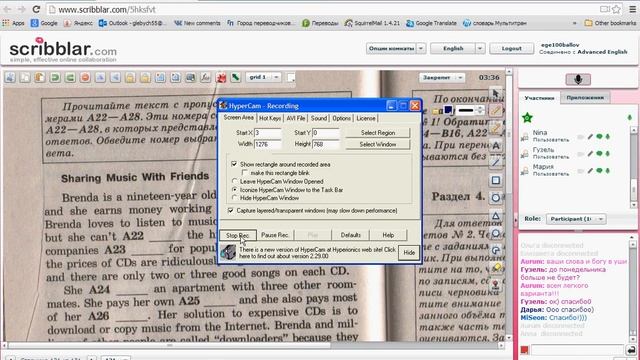Reload the browser page
This screenshot has width=640, height=360.
coord(36,9)
